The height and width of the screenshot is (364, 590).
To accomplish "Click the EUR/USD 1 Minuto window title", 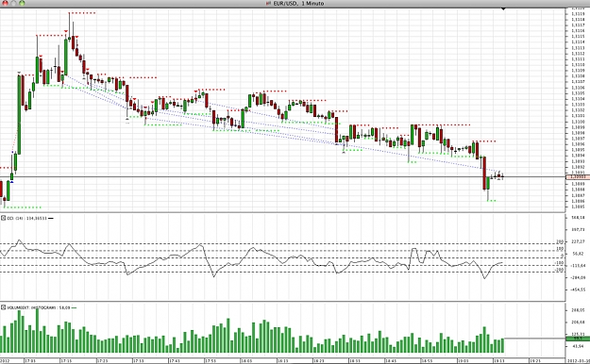I will [x=298, y=4].
